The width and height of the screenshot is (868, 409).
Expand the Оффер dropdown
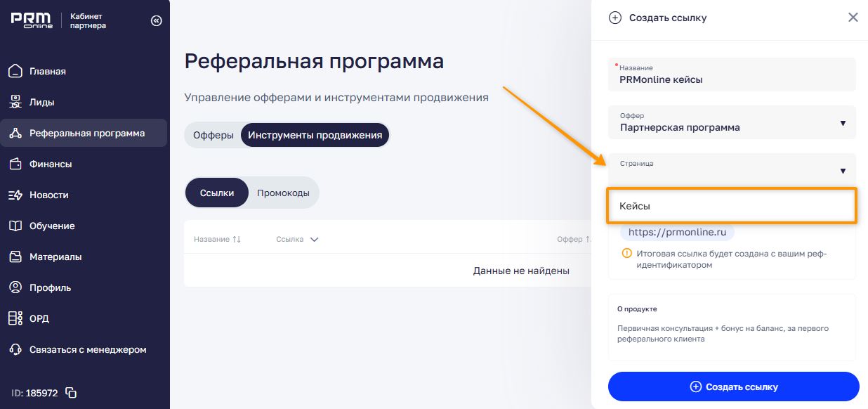pyautogui.click(x=732, y=123)
